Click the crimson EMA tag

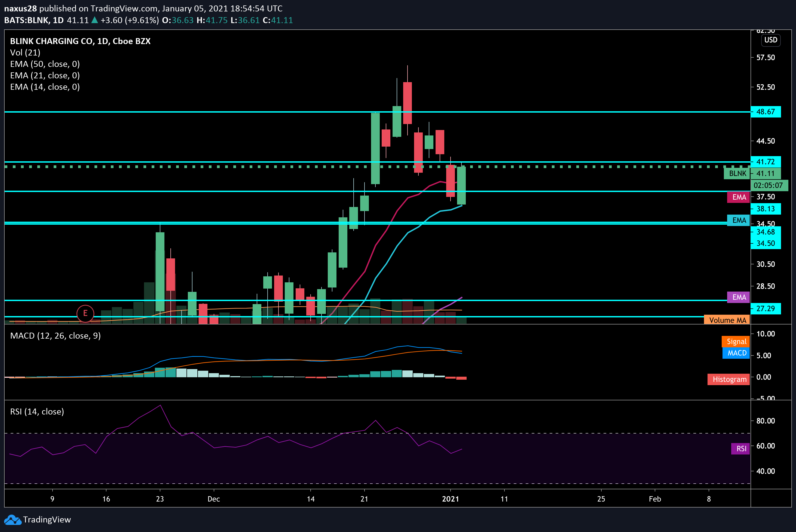pyautogui.click(x=739, y=197)
